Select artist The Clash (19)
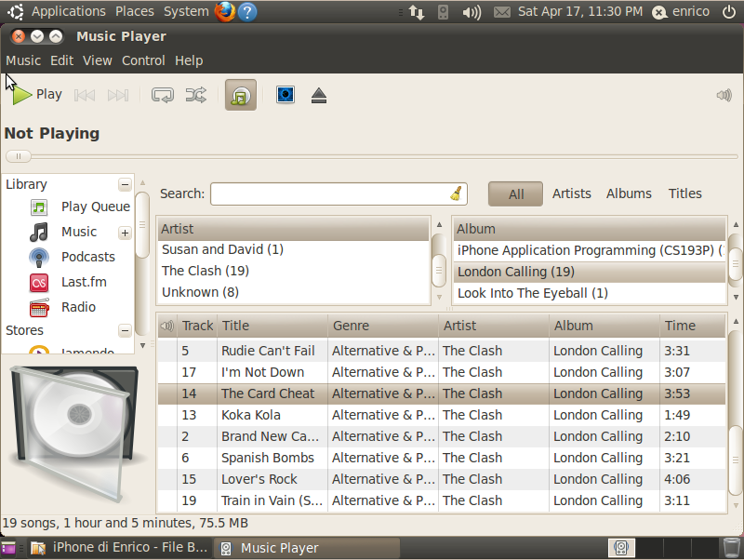The image size is (744, 560). tap(294, 271)
